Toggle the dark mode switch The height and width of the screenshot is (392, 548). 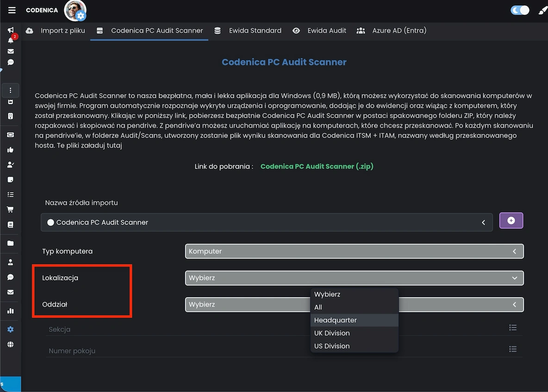coord(520,9)
